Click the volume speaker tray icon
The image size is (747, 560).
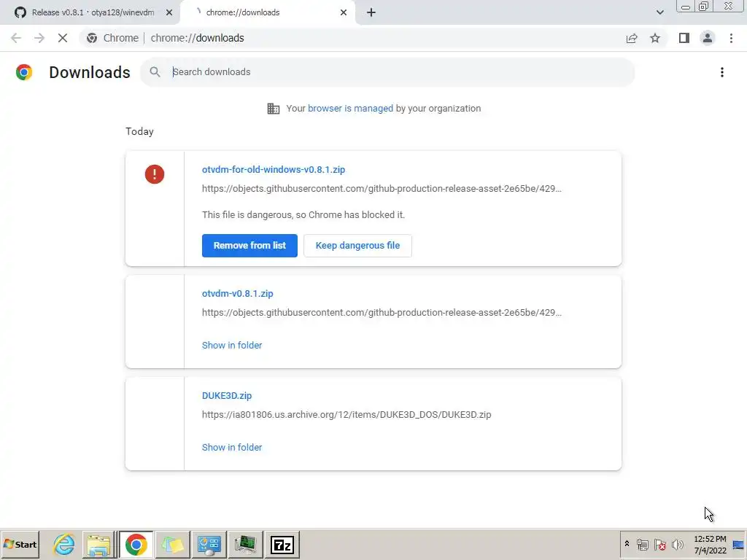click(x=678, y=544)
